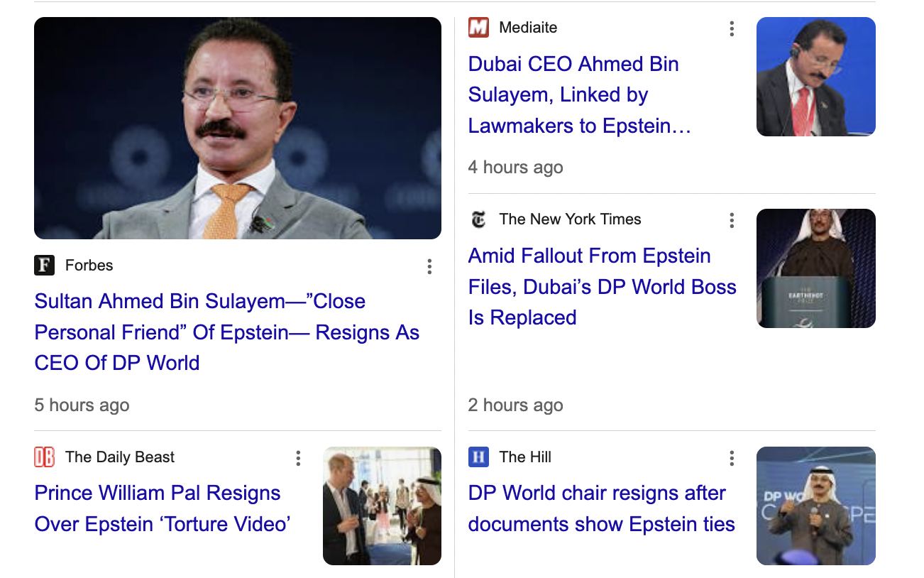Open the three-dot menu for the Mediaite article
The image size is (924, 578).
pyautogui.click(x=732, y=28)
